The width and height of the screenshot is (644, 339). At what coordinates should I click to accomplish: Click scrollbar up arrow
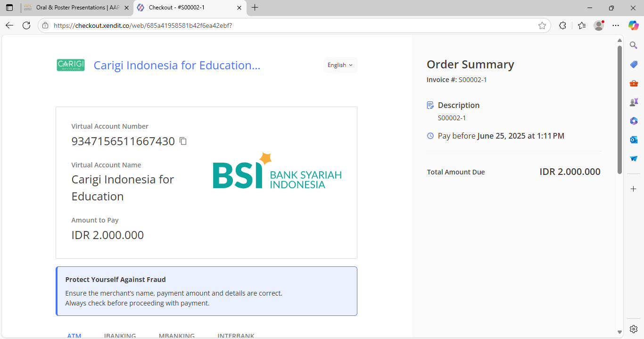coord(620,41)
